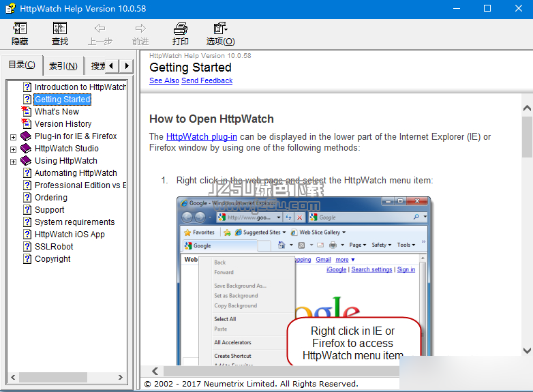This screenshot has width=533, height=392.
Task: Click the Ordering topic icon
Action: [x=27, y=198]
